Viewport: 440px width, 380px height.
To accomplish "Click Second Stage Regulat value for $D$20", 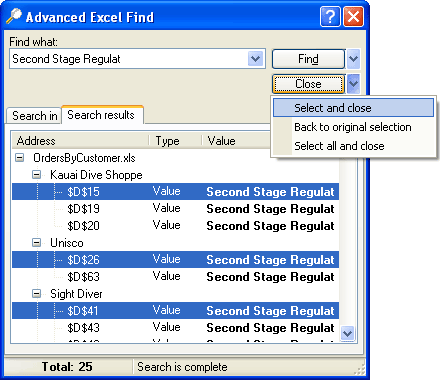I will 270,226.
